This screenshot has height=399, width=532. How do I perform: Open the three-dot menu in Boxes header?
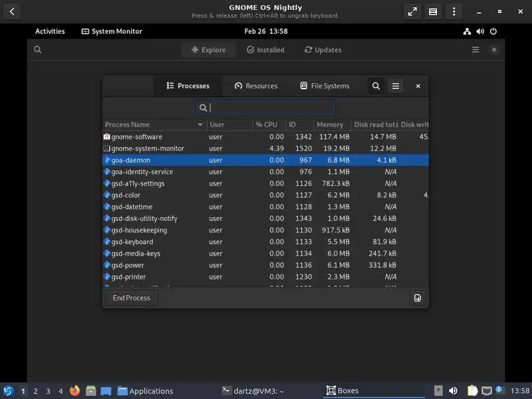point(454,12)
